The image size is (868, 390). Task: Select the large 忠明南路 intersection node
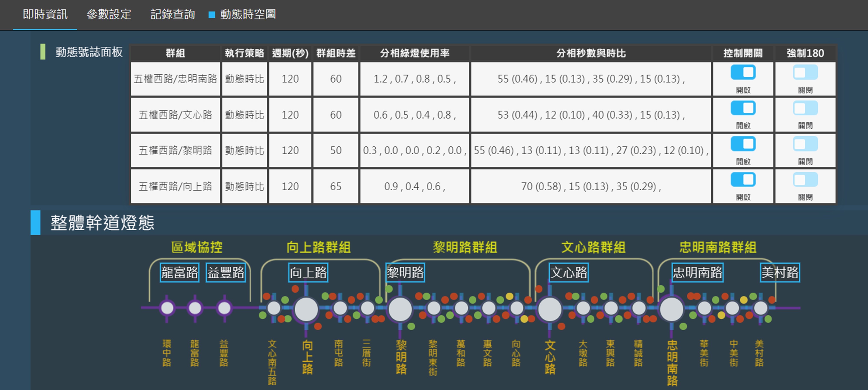[x=671, y=309]
